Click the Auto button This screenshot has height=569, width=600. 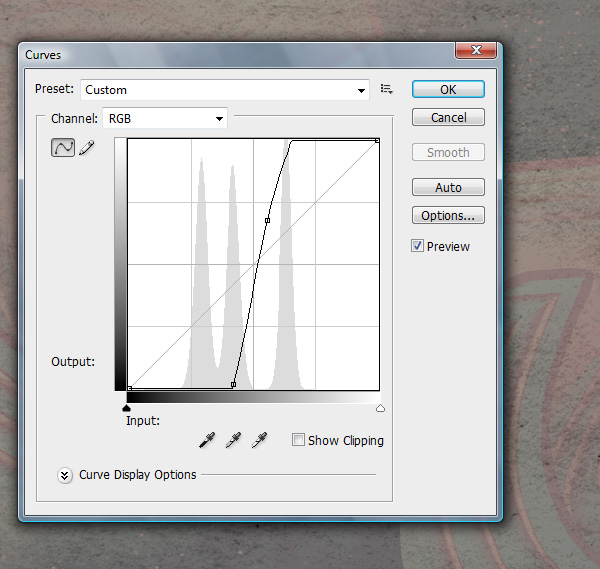448,187
